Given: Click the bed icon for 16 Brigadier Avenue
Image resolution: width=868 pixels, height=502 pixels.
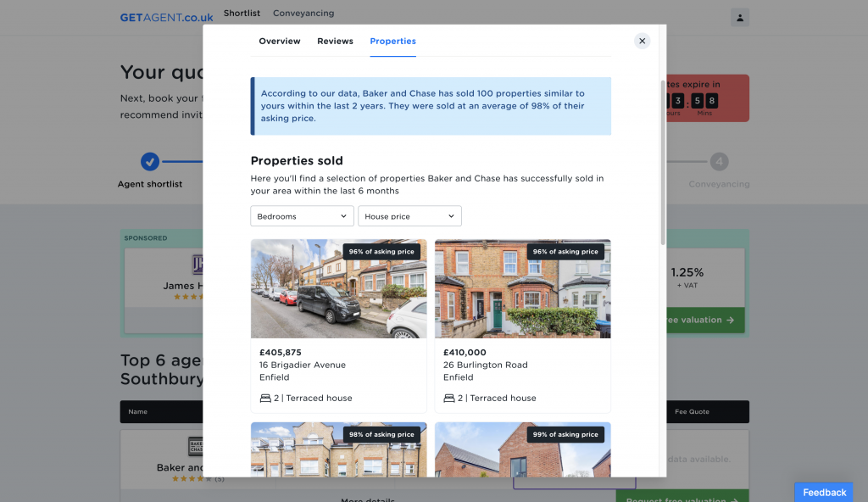Looking at the screenshot, I should 265,399.
